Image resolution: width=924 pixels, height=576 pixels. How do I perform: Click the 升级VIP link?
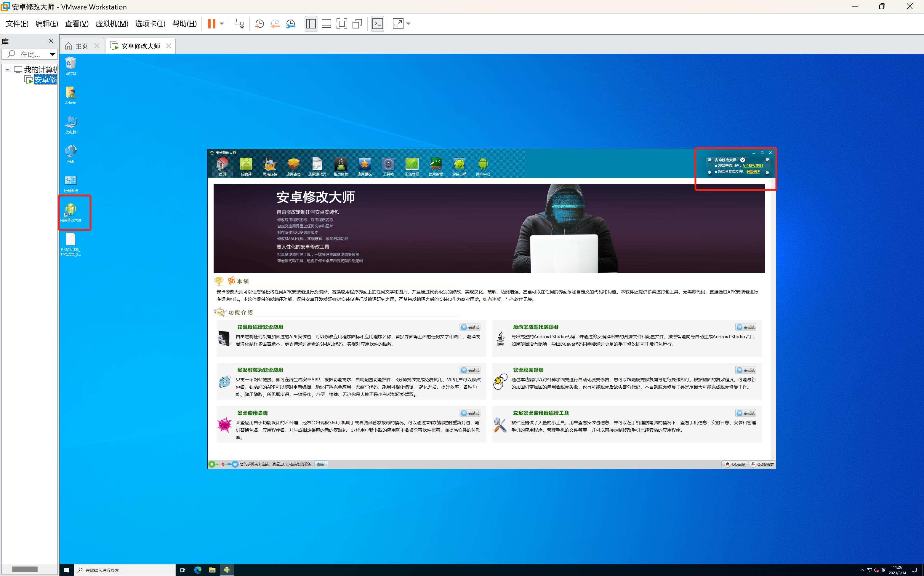pos(753,172)
